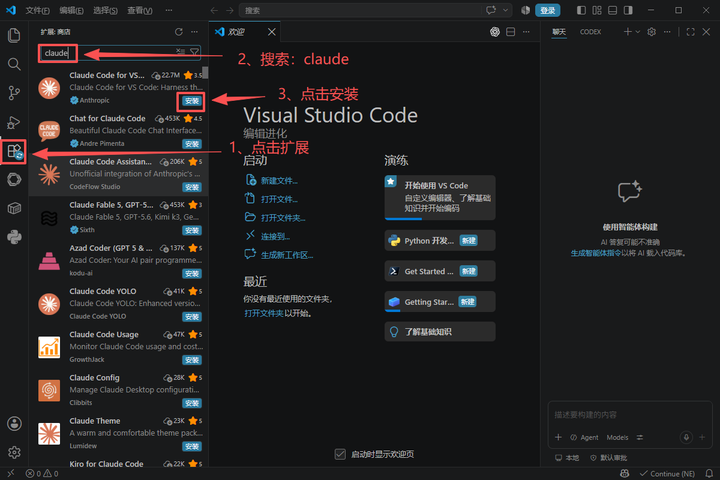Open the 开始使用 VS Code walkthrough
720x480 pixels.
440,197
